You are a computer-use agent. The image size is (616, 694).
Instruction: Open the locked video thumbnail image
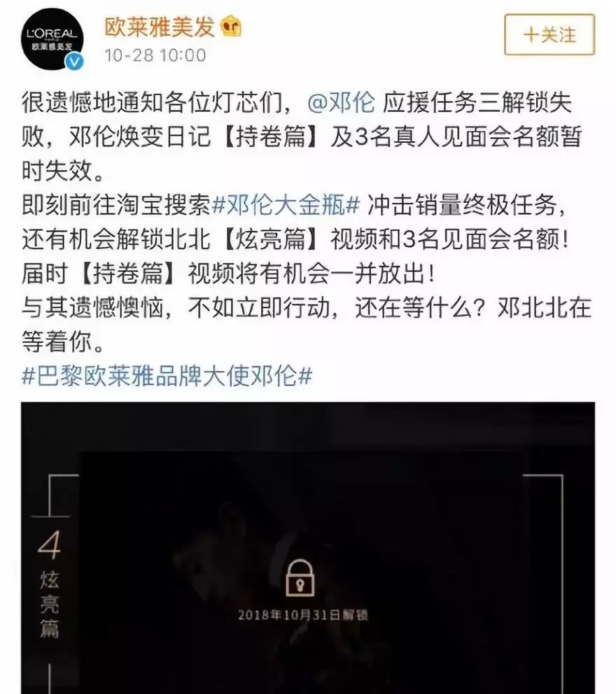point(308,548)
